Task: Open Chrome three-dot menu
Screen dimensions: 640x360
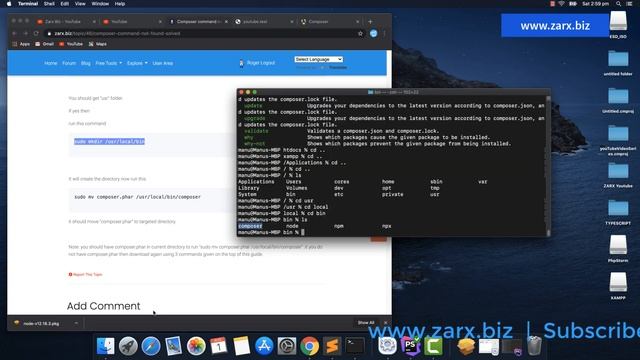Action: pos(384,33)
